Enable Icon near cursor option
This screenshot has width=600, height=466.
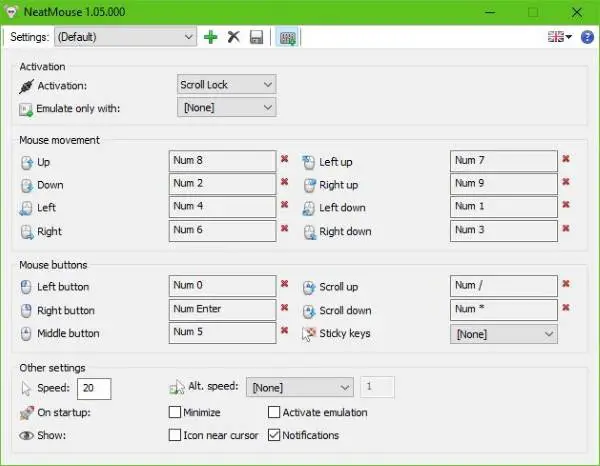(175, 435)
